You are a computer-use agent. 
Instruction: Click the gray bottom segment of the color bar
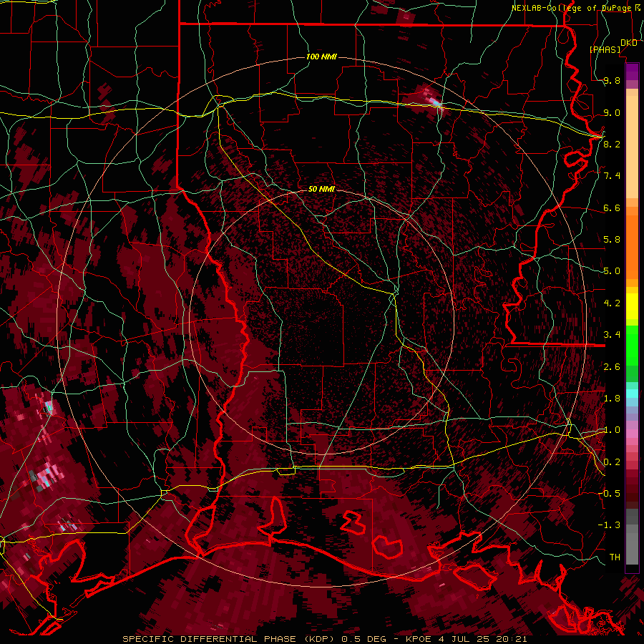(x=632, y=550)
